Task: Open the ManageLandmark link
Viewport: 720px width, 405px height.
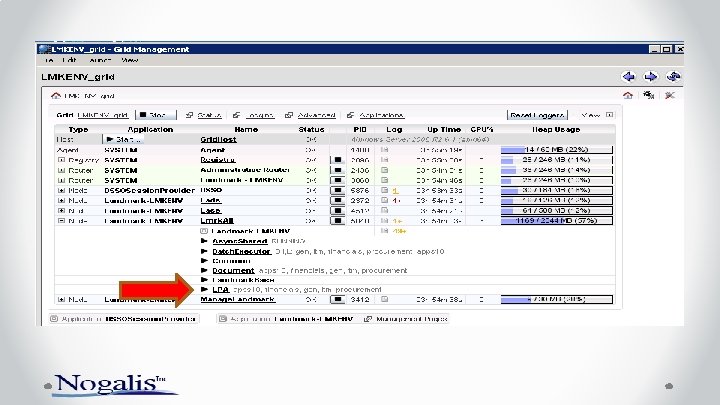Action: tap(238, 299)
